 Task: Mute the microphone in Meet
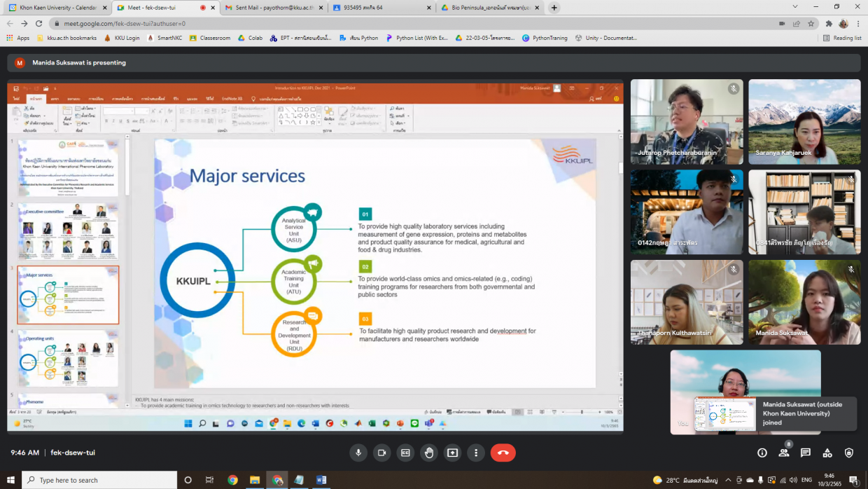[358, 453]
